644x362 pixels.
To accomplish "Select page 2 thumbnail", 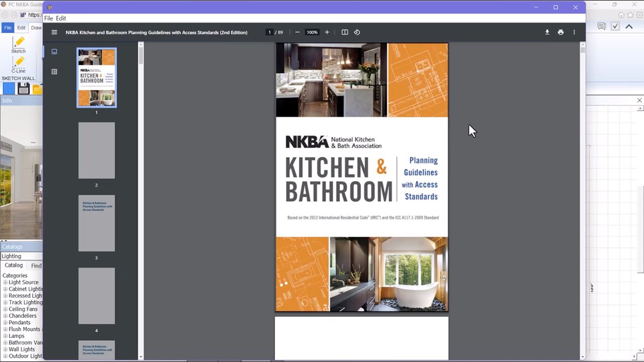I will pos(97,150).
